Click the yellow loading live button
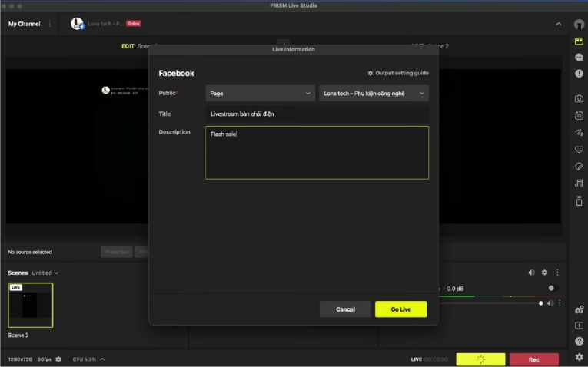This screenshot has width=588, height=367. pyautogui.click(x=480, y=359)
